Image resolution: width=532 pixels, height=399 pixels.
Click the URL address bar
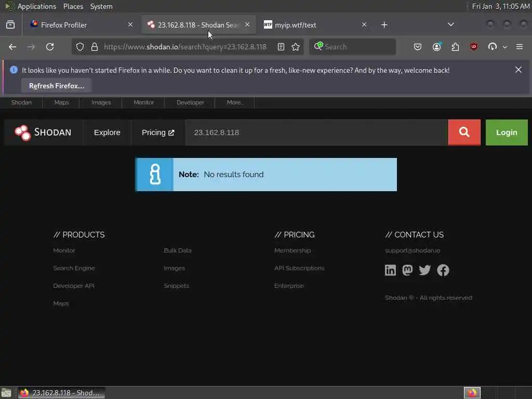pos(185,47)
